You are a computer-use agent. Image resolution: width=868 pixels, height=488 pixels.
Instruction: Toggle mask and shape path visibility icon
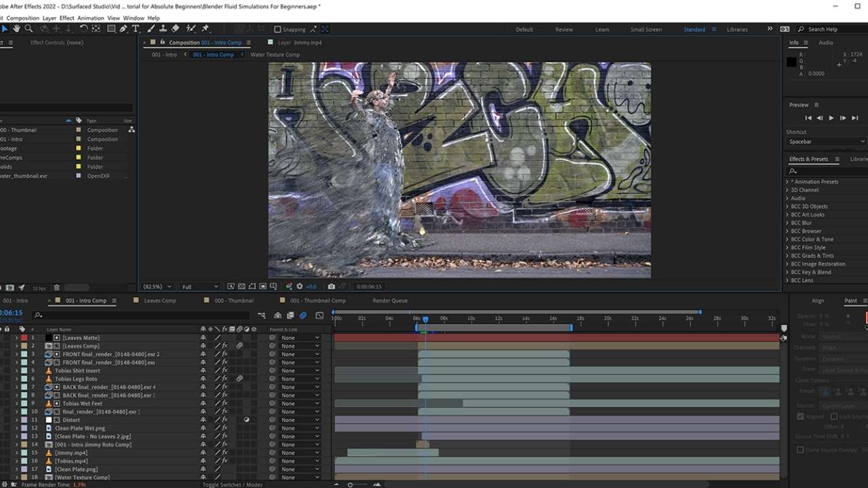[252, 287]
